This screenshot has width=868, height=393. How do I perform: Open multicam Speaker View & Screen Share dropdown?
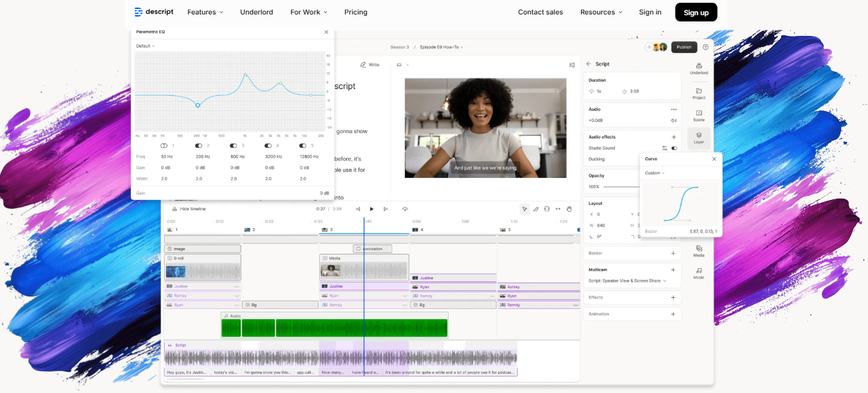pyautogui.click(x=627, y=281)
